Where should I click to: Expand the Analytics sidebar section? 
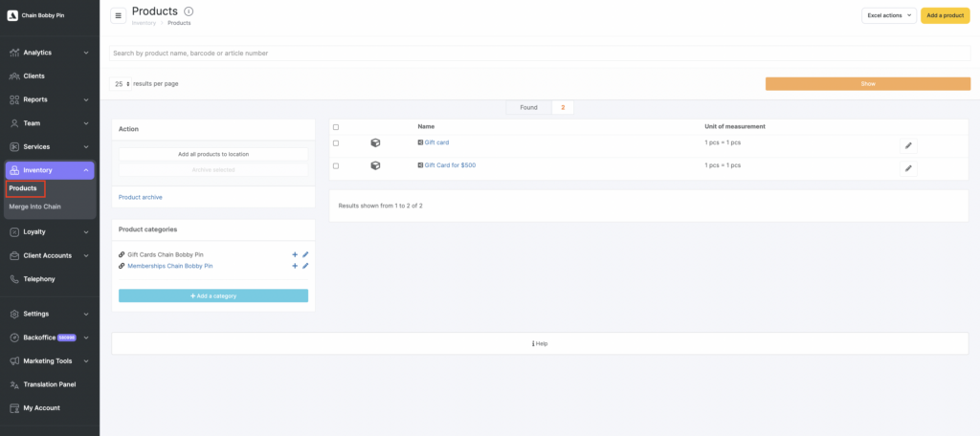coord(50,53)
